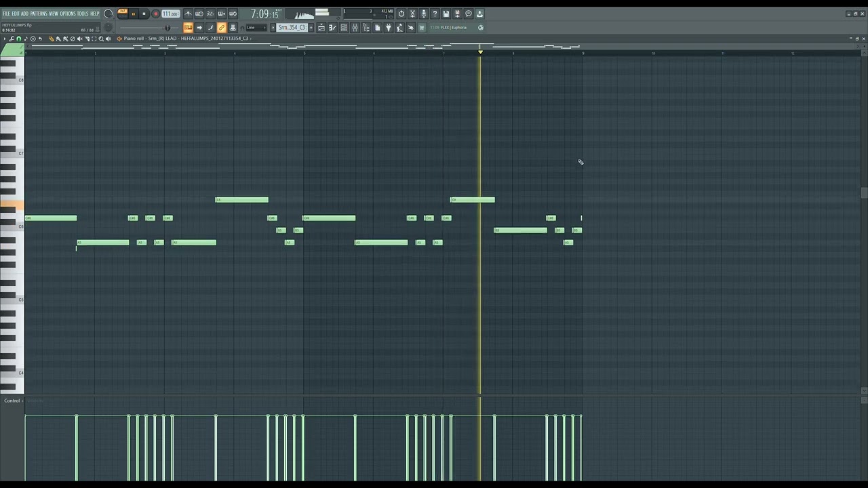Select the piano roll Draw pencil tool
868x488 pixels.
51,39
